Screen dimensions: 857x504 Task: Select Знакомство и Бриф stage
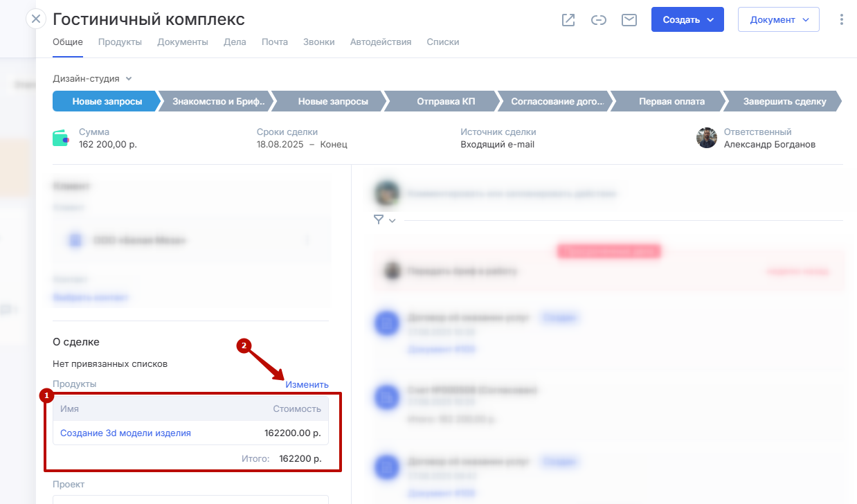218,102
